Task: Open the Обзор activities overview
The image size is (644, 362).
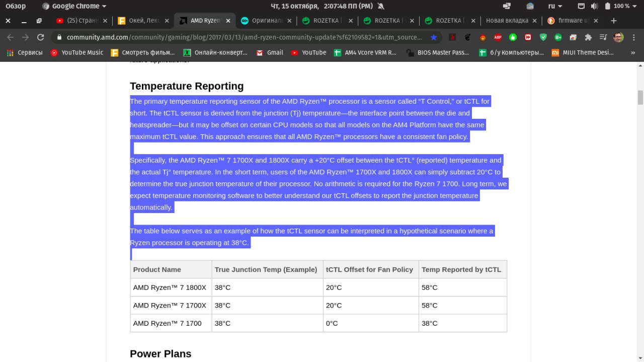Action: (16, 6)
